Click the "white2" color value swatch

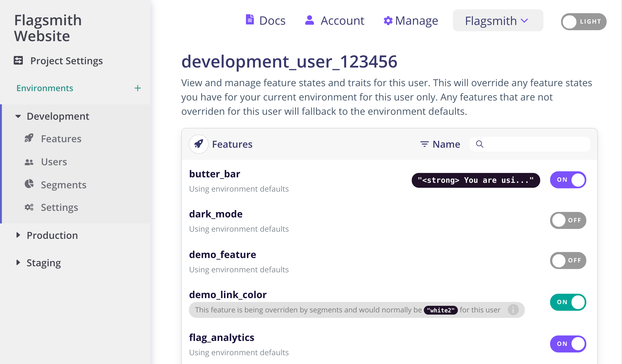[x=441, y=310]
